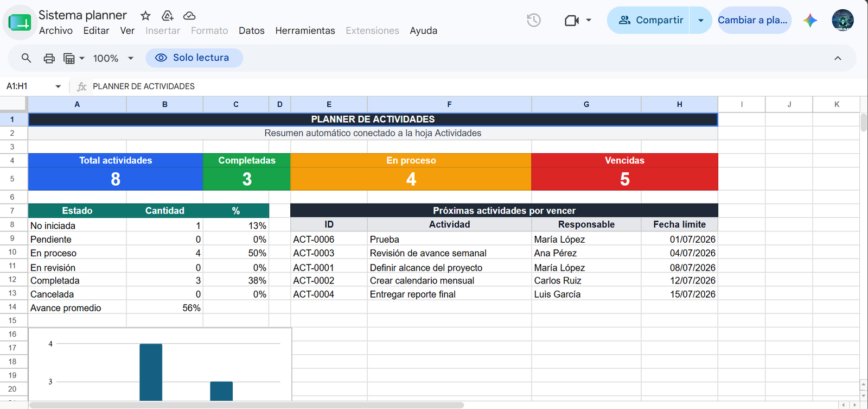Select the 15/07/2026 date cell
The width and height of the screenshot is (868, 409).
pos(679,294)
